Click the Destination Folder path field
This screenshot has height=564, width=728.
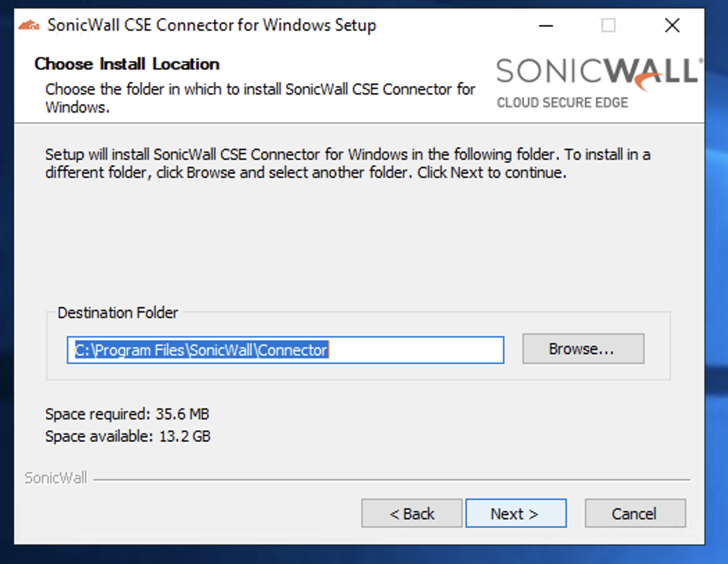click(x=285, y=350)
